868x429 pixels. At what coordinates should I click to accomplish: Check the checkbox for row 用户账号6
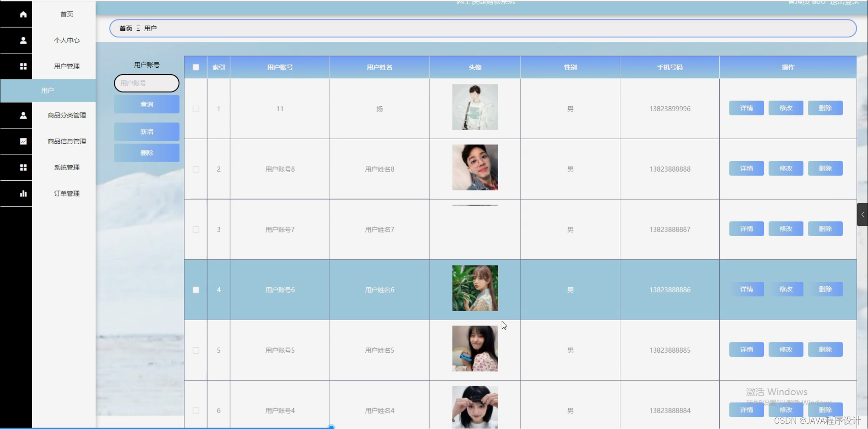point(196,290)
